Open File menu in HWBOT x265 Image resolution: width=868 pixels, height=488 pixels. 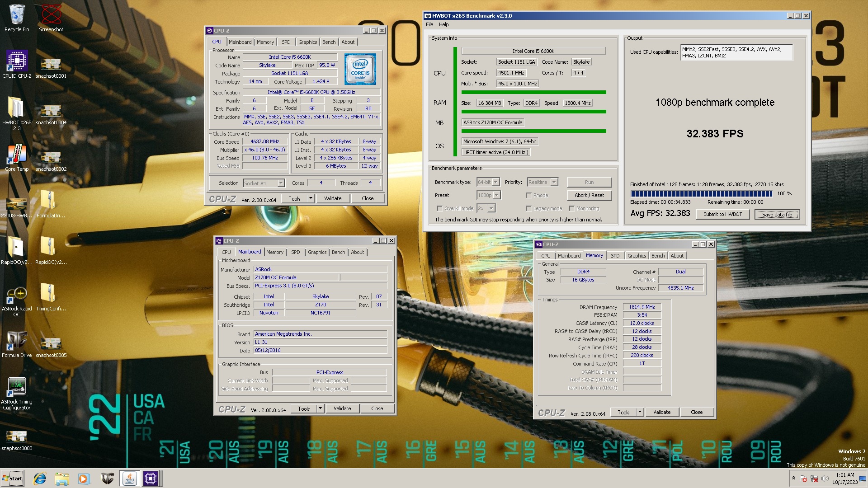pyautogui.click(x=429, y=24)
